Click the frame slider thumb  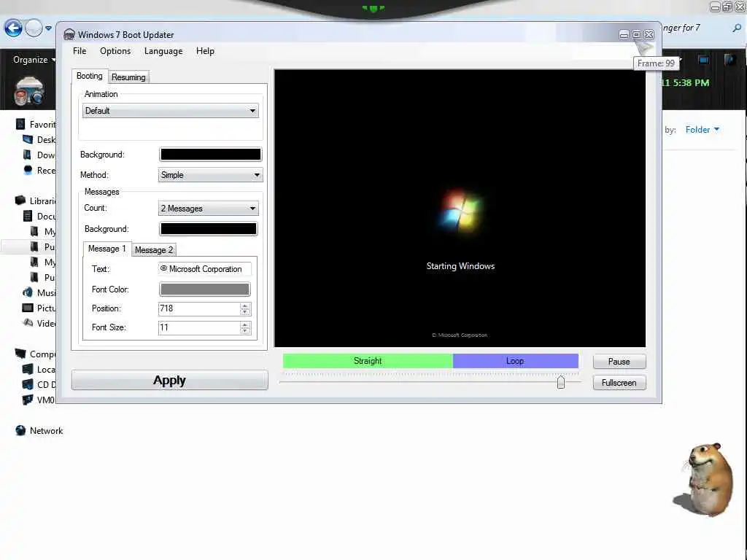pos(561,382)
